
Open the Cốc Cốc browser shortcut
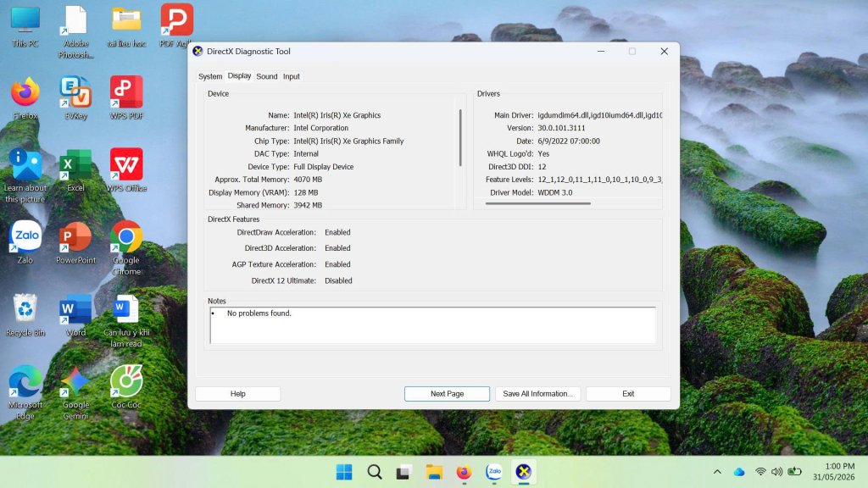tap(126, 386)
